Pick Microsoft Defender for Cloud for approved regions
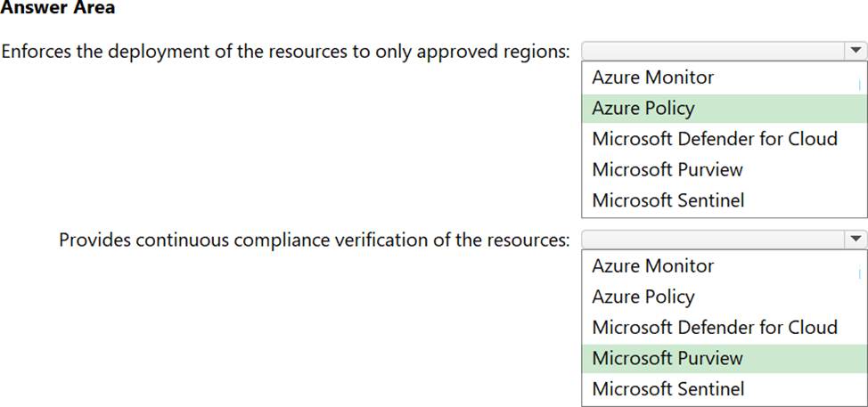 (x=715, y=139)
